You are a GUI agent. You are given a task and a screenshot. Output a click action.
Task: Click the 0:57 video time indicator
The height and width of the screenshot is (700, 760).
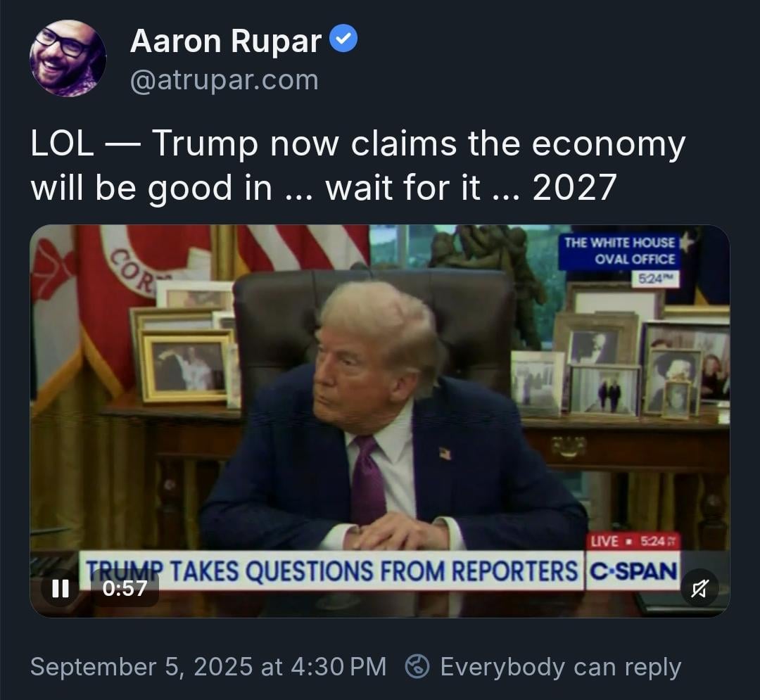(125, 589)
